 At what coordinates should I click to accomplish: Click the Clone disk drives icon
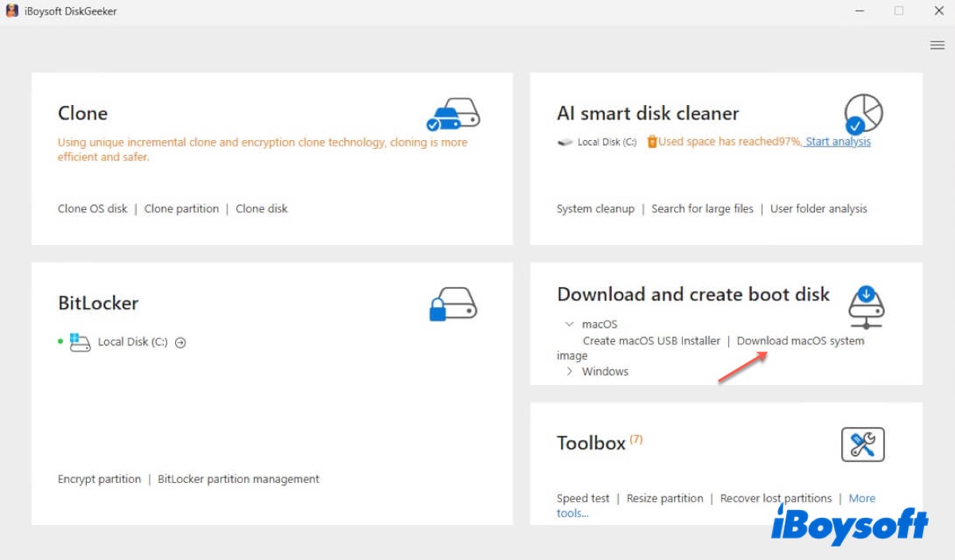tap(453, 115)
